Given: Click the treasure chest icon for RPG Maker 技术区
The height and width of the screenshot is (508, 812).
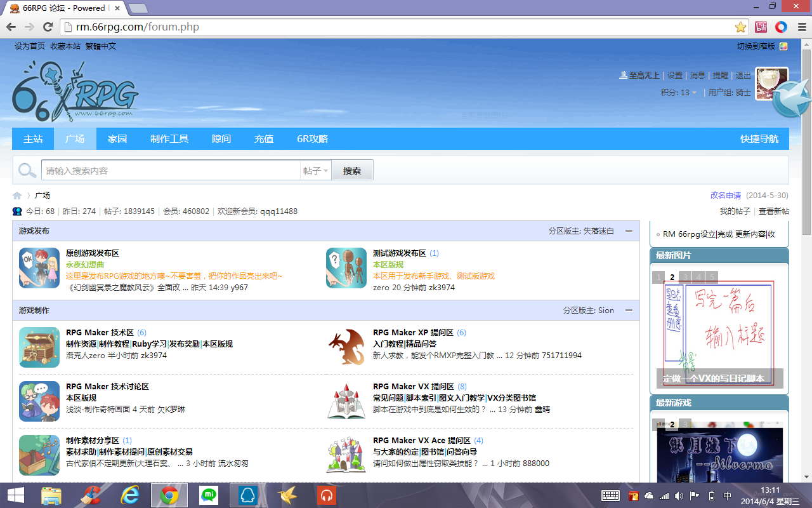Looking at the screenshot, I should 39,347.
